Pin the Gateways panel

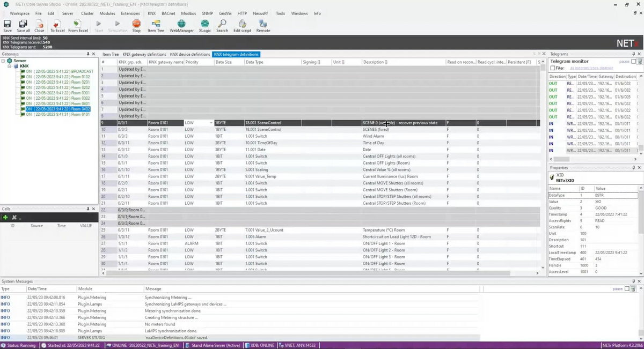[x=87, y=54]
